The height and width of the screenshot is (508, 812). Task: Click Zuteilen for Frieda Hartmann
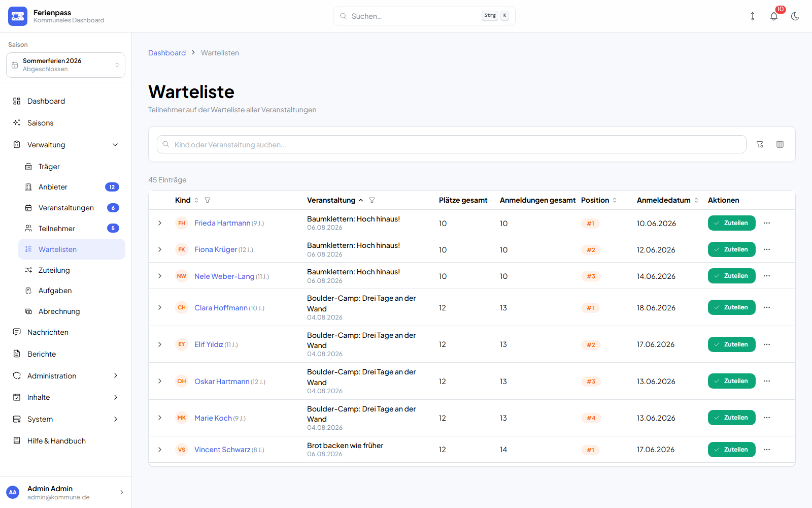[x=731, y=223]
